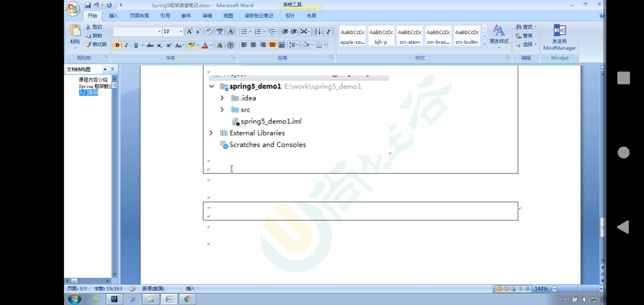The width and height of the screenshot is (644, 305).
Task: Switch to the References (引用) tab
Action: [x=165, y=16]
